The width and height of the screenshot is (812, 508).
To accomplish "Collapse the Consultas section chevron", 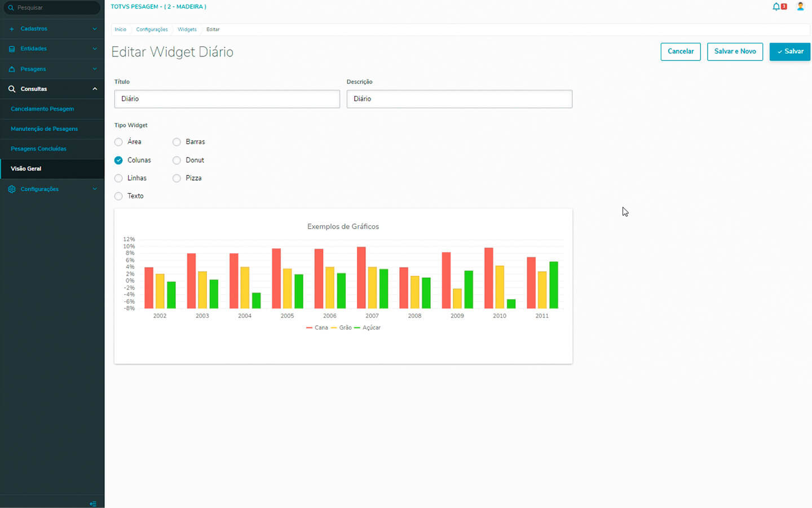I will (94, 89).
